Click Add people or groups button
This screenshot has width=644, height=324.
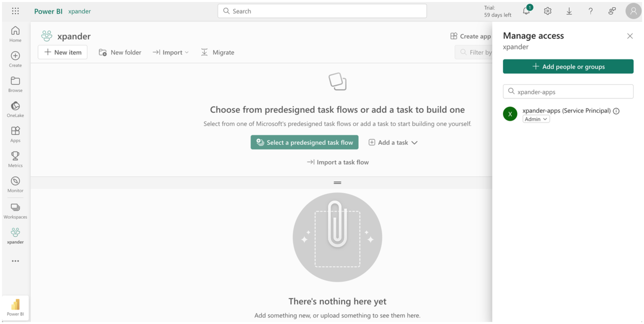(x=568, y=66)
